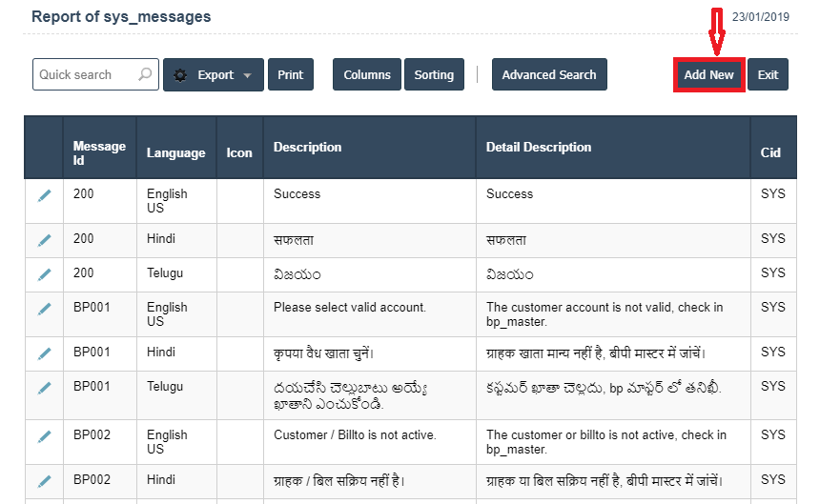Click the edit pencil for 200 English US row
820x504 pixels.
click(x=44, y=195)
